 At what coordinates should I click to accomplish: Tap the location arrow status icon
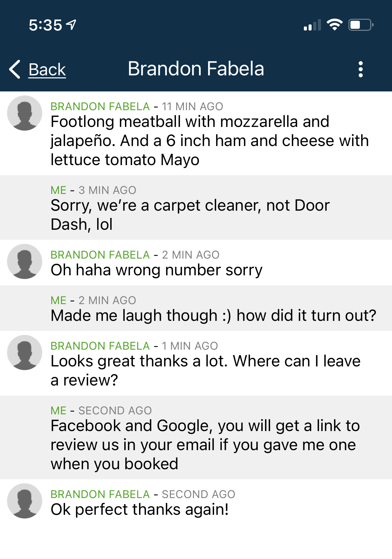(71, 24)
